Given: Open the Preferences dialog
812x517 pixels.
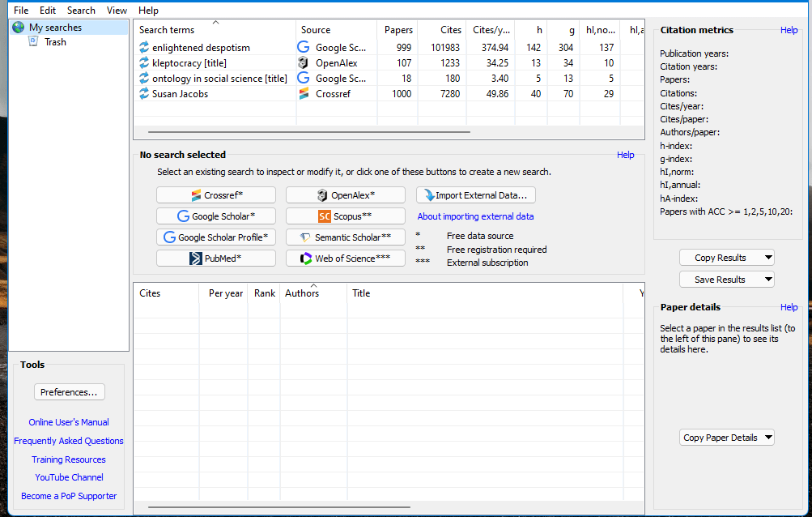Looking at the screenshot, I should pos(69,391).
